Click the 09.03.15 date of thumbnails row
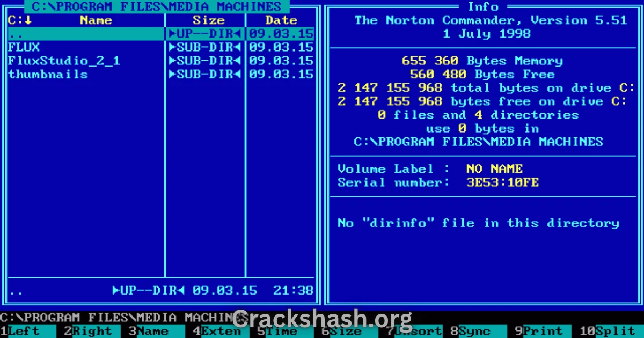644x338 pixels. pyautogui.click(x=281, y=74)
